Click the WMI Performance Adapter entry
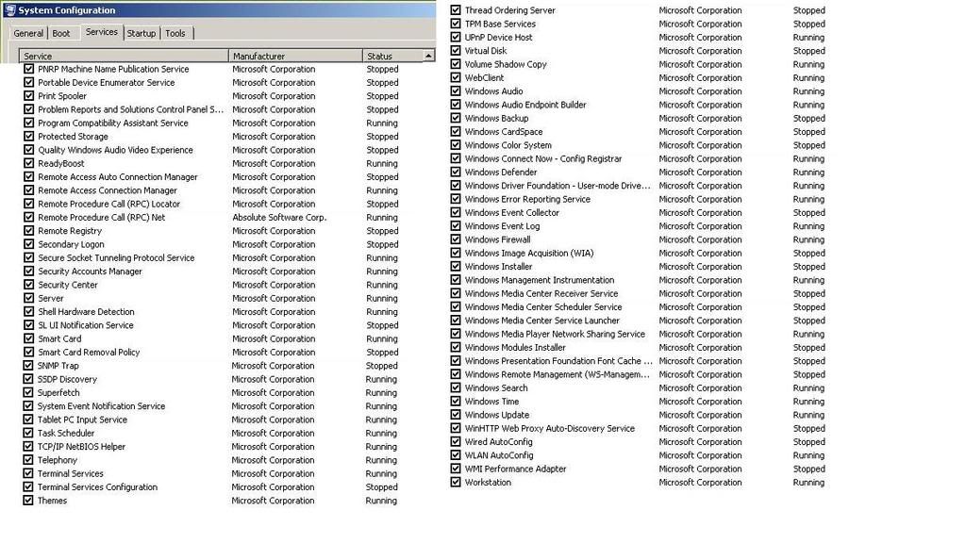This screenshot has height=560, width=966. [x=515, y=469]
